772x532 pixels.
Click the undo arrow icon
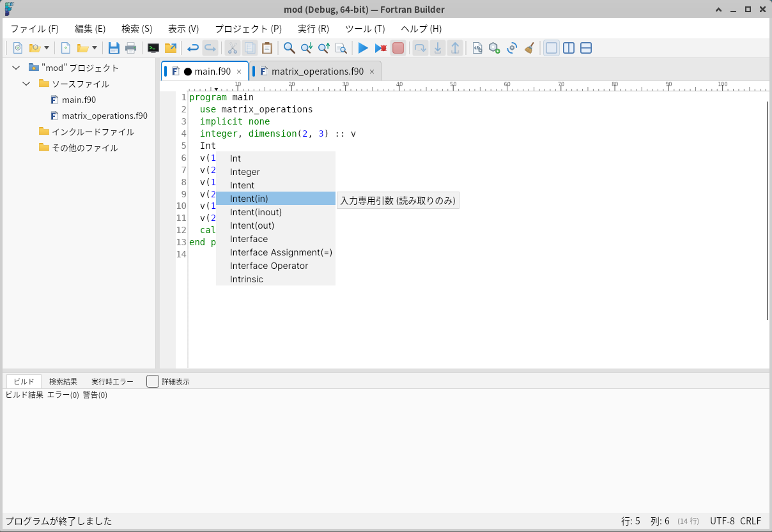pos(193,48)
